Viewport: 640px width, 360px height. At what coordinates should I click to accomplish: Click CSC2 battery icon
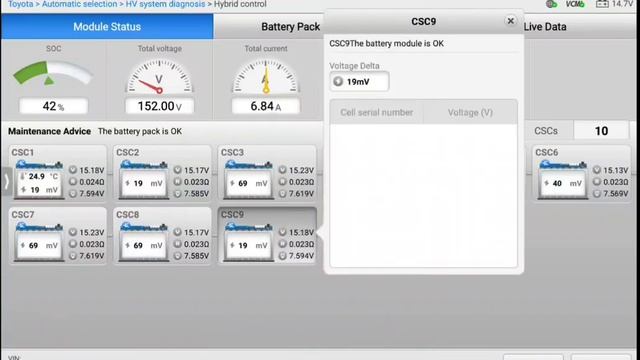[x=144, y=180]
